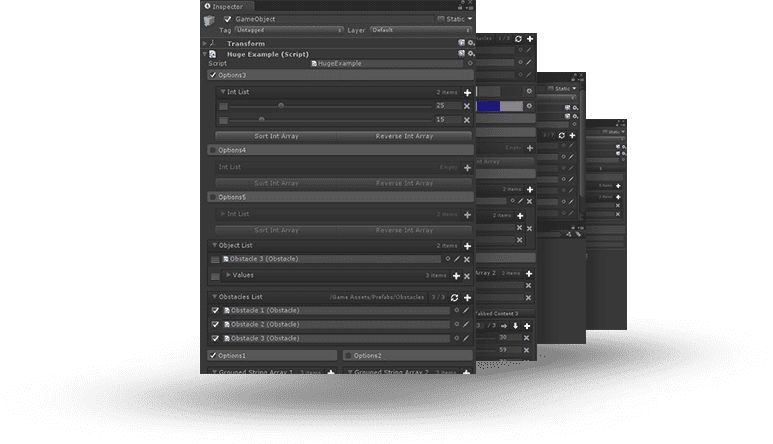Screen dimensions: 773x444
Task: Uncheck Obstacle 1 in Obstacles List
Action: pos(215,310)
